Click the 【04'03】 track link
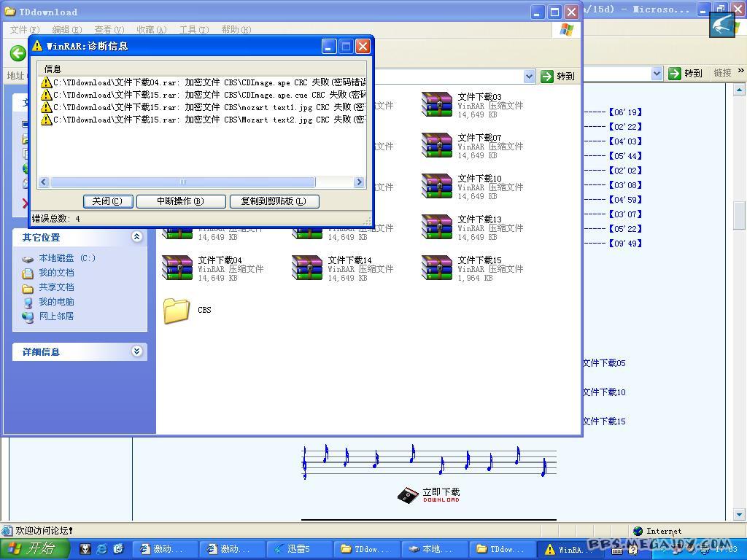 625,141
